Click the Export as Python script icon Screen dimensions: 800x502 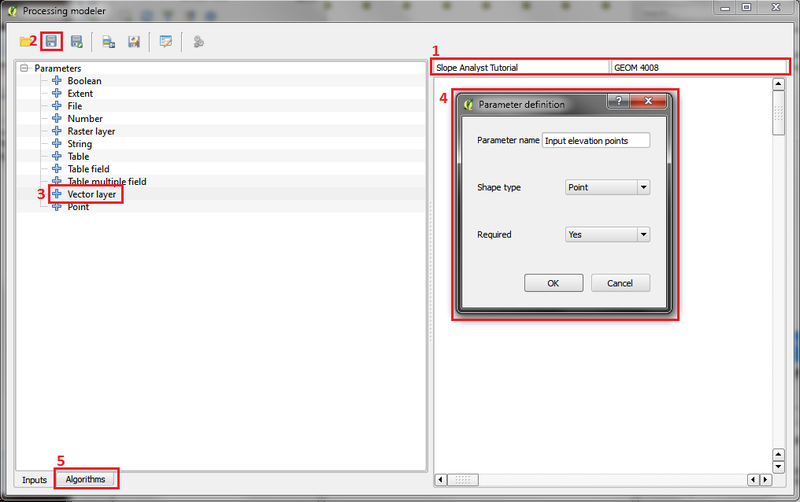click(132, 42)
